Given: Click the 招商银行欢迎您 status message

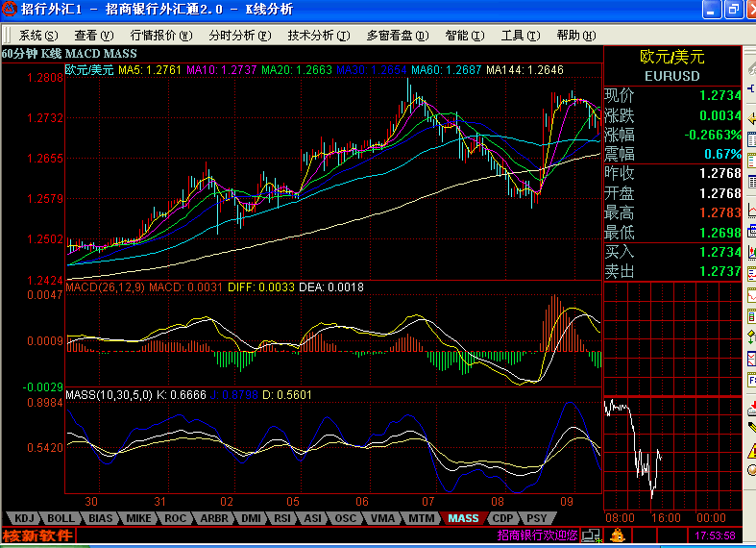Looking at the screenshot, I should pyautogui.click(x=537, y=535).
